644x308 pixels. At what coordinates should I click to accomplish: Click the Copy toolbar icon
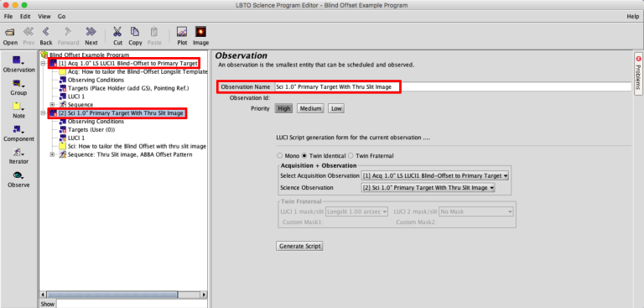tap(135, 32)
